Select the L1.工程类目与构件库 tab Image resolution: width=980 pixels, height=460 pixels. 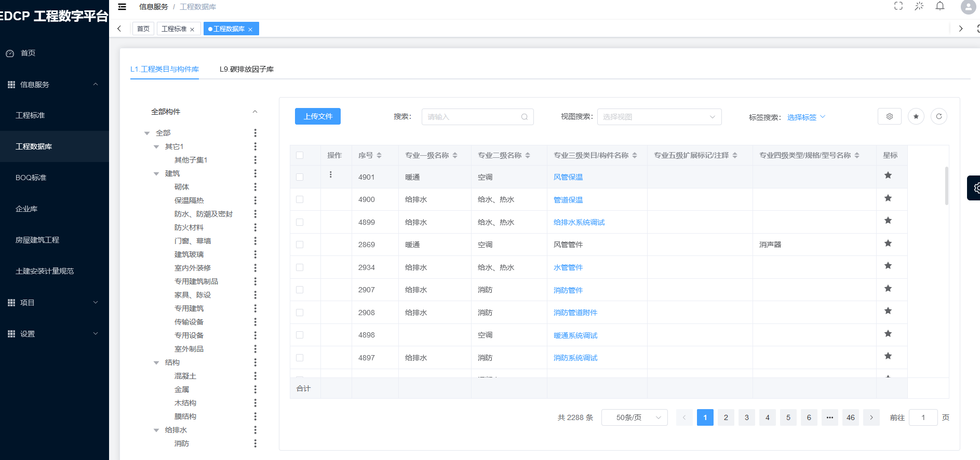(x=165, y=69)
